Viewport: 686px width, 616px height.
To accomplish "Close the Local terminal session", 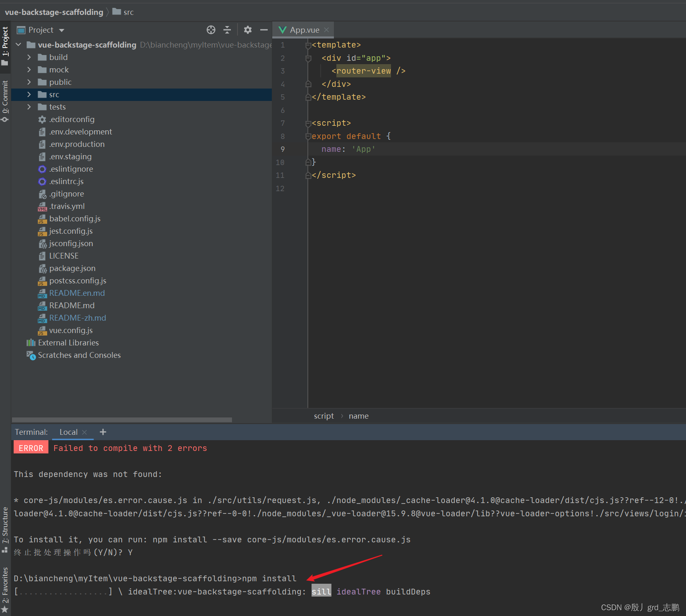I will click(85, 432).
